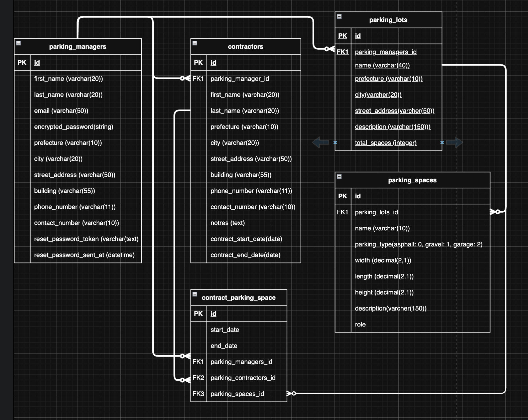Collapse the parking_spaces table
Viewport: 528px width, 420px height.
pos(340,177)
